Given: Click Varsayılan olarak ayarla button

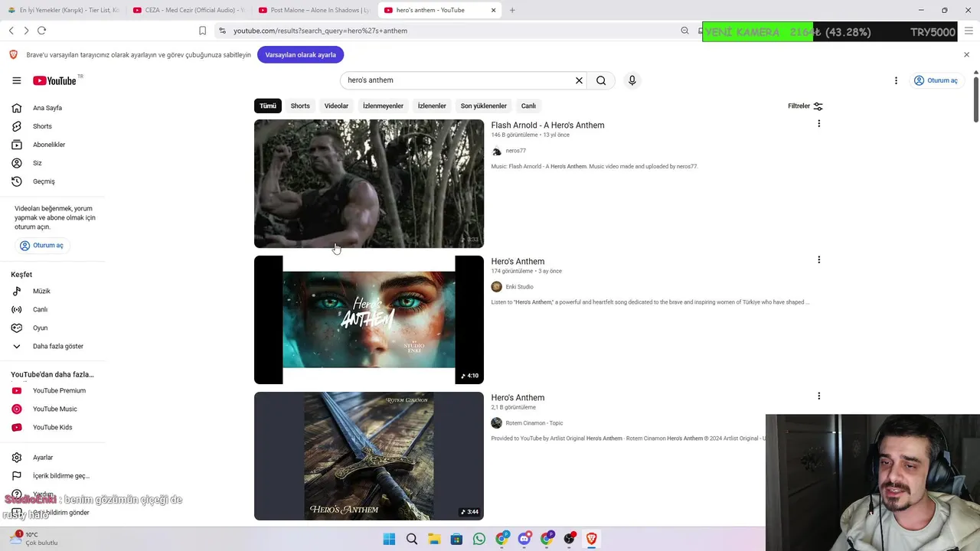Looking at the screenshot, I should coord(300,54).
